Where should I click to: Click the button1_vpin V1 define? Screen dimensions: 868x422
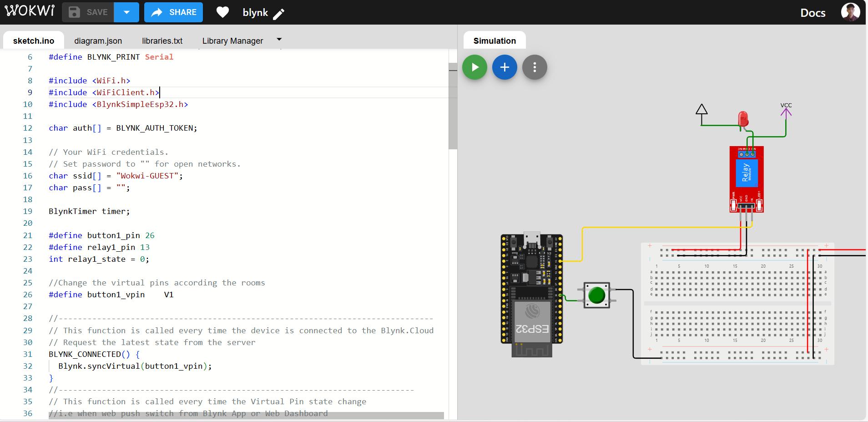(111, 295)
